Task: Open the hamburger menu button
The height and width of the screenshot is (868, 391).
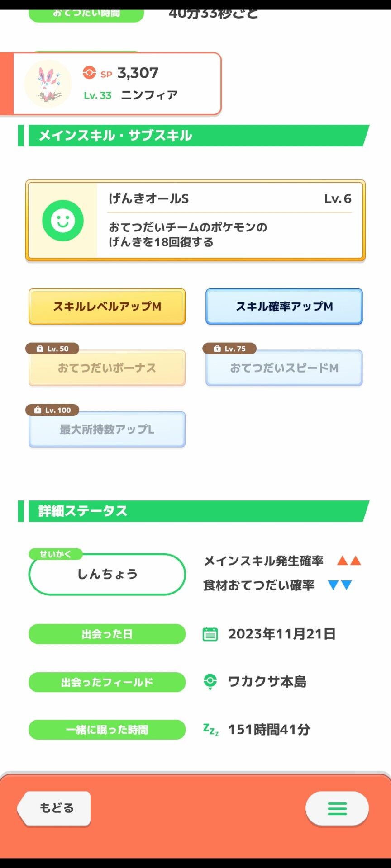Action: tap(337, 808)
